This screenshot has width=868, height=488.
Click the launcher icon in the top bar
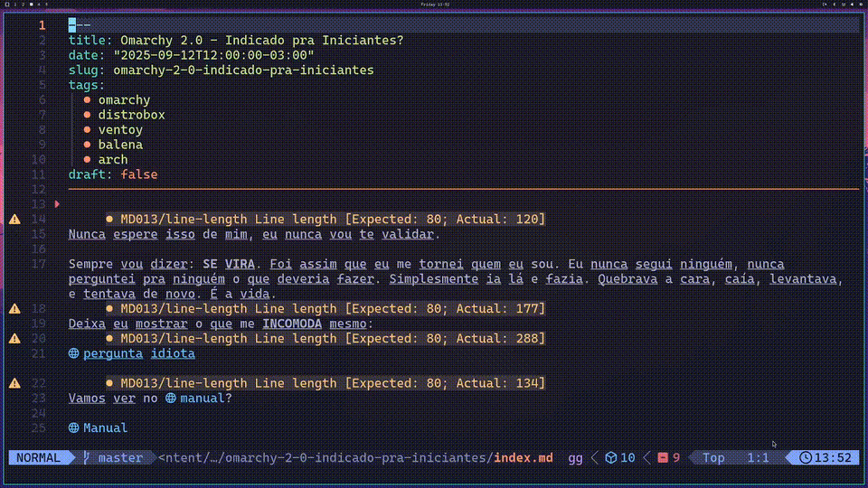(x=7, y=4)
